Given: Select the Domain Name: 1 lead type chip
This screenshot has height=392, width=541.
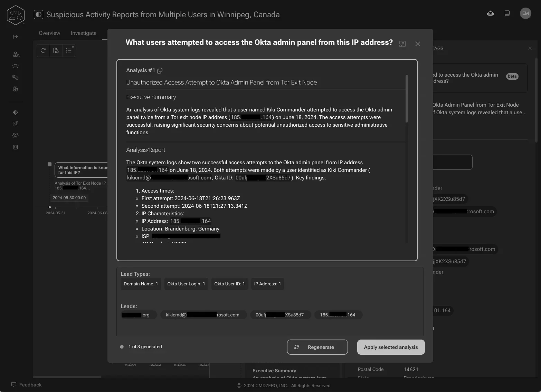Looking at the screenshot, I should [x=141, y=284].
